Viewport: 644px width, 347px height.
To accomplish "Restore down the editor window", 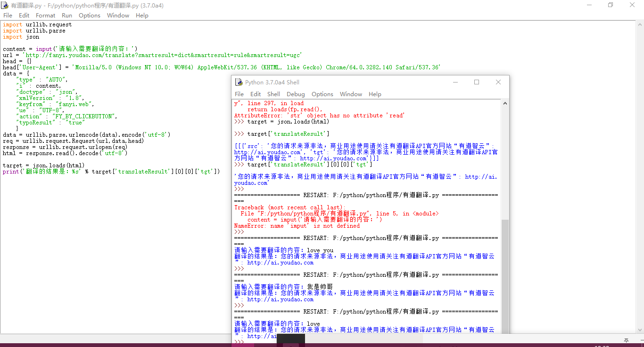I will [x=611, y=5].
